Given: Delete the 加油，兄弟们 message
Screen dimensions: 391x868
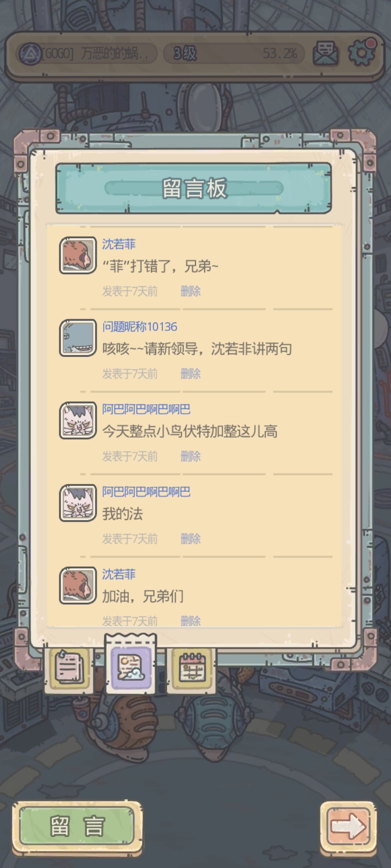Looking at the screenshot, I should (190, 621).
